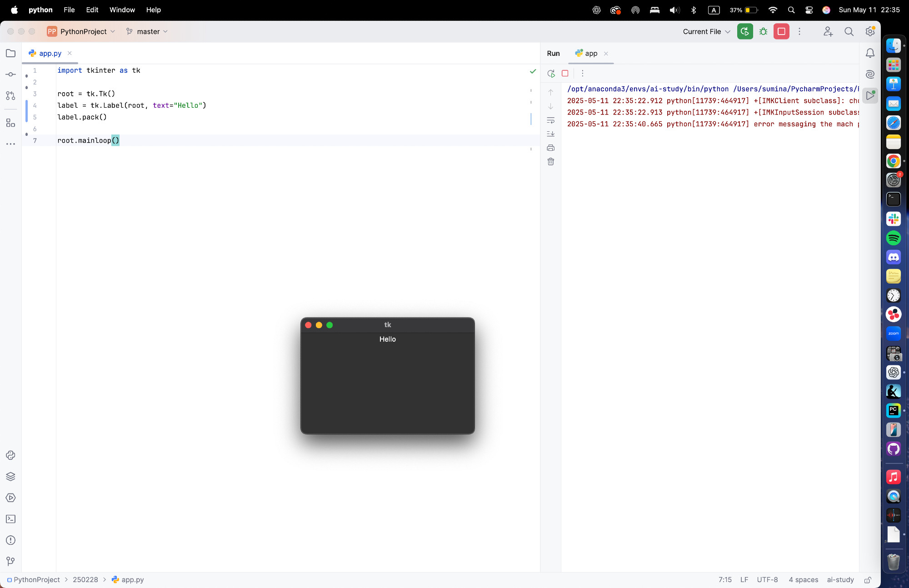Place cursor on line 7 root.mainloop()

(x=88, y=140)
